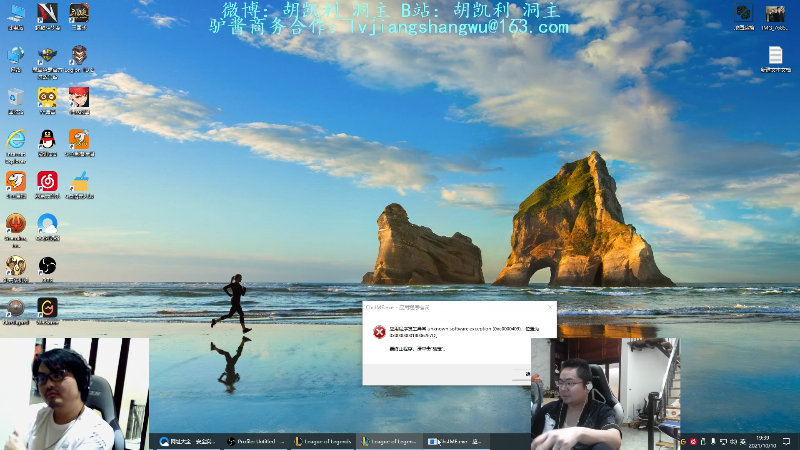Switch to the second League of Legends taskbar item
The height and width of the screenshot is (450, 800).
pyautogui.click(x=390, y=441)
